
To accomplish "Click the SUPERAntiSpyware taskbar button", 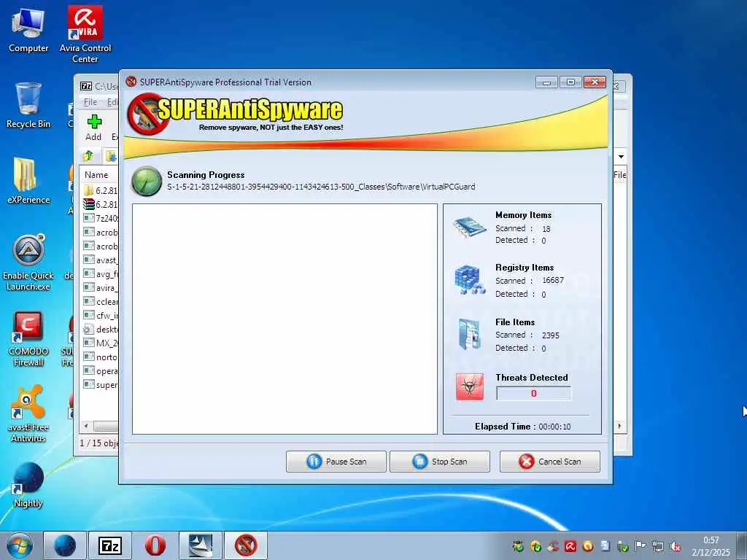I will 245,545.
